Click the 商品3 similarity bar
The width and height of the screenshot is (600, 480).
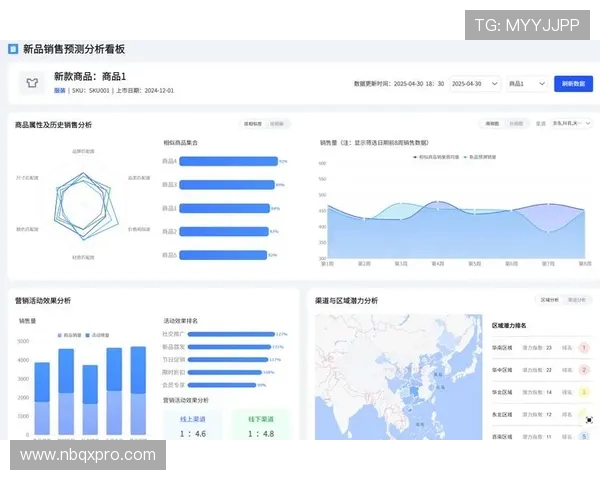click(x=227, y=185)
